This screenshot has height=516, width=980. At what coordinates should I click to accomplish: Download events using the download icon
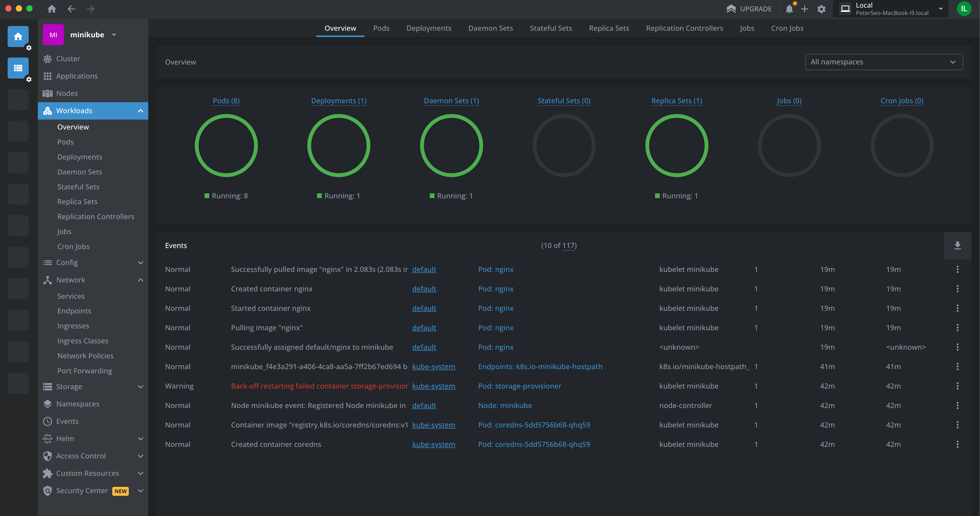[957, 246]
